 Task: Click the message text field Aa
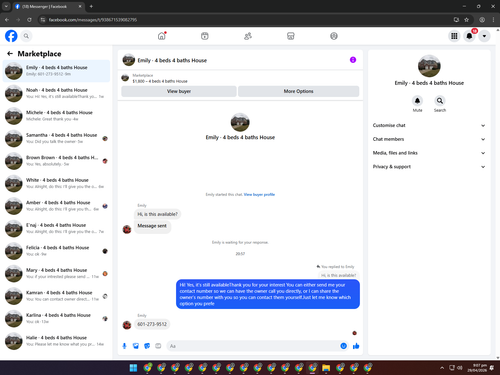pos(253,346)
